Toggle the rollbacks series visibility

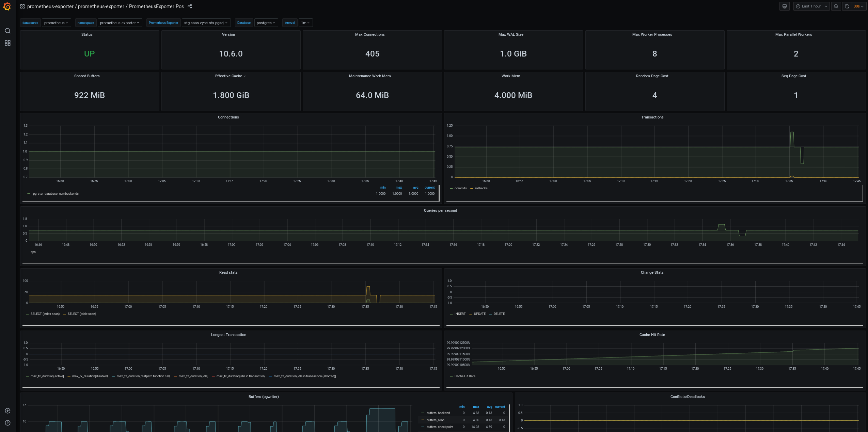481,188
